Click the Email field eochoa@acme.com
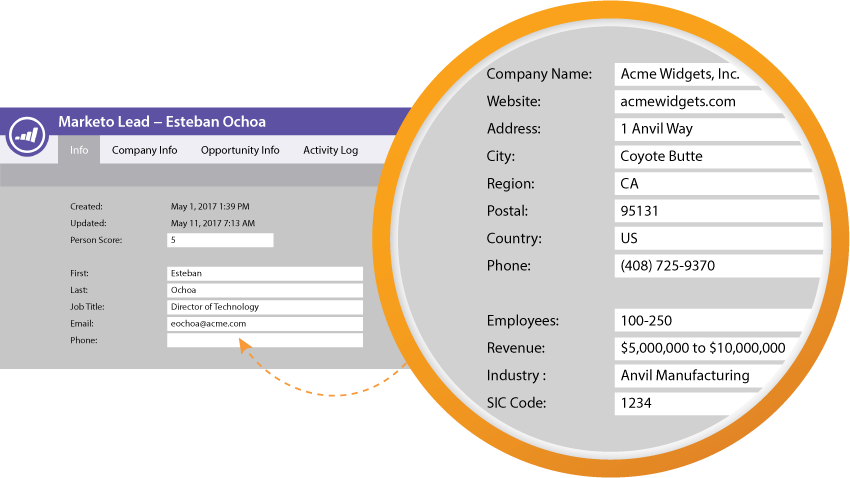The height and width of the screenshot is (478, 850). coord(265,324)
